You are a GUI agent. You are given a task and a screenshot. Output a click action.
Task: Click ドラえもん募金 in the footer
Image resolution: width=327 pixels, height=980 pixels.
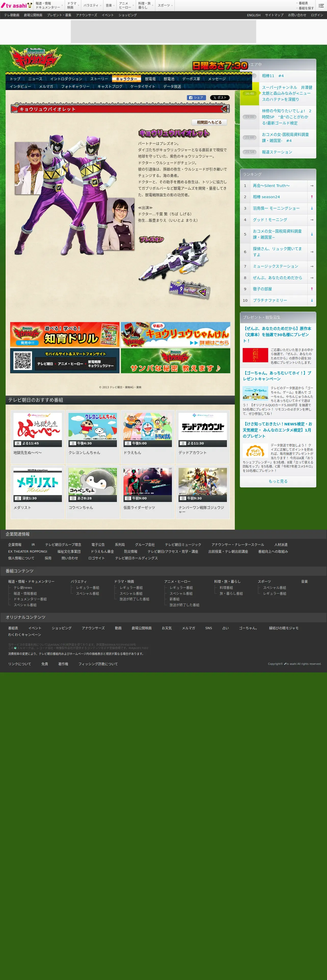(x=102, y=551)
